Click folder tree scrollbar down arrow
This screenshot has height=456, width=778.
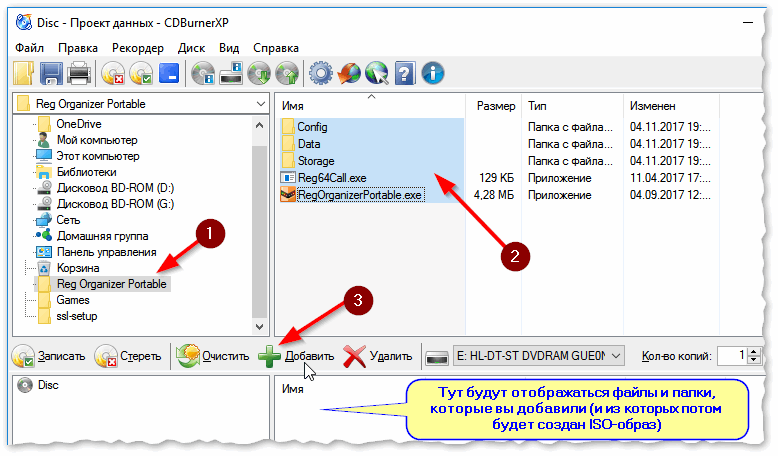[259, 326]
